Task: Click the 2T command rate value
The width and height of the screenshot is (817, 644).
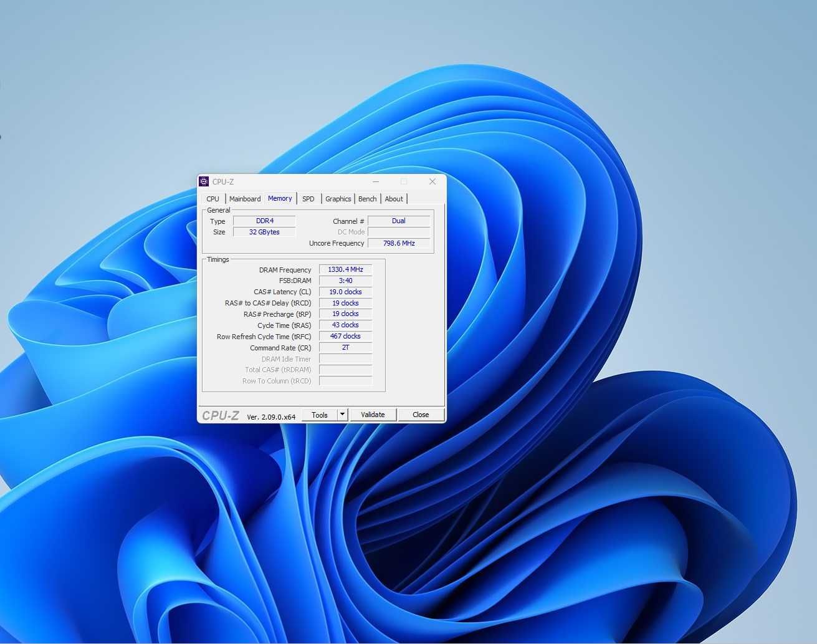Action: point(346,347)
